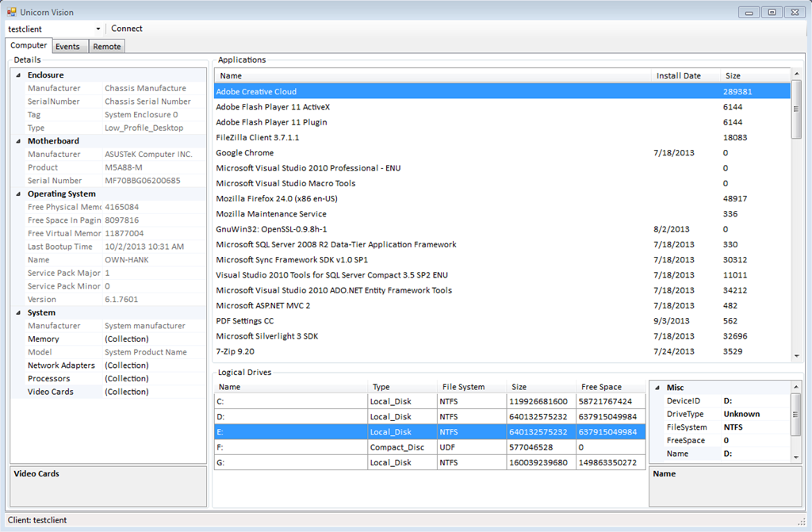Image resolution: width=812 pixels, height=532 pixels.
Task: Switch to the Events tab
Action: [x=67, y=47]
